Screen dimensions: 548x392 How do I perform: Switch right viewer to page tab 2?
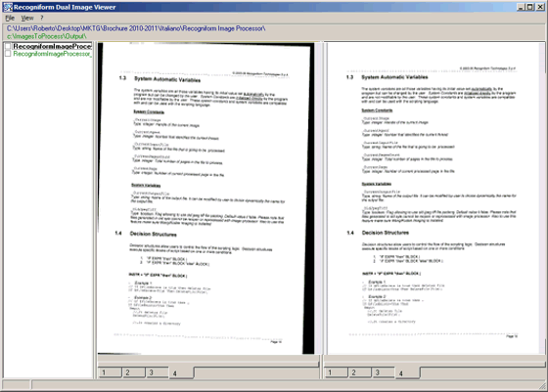pos(360,372)
